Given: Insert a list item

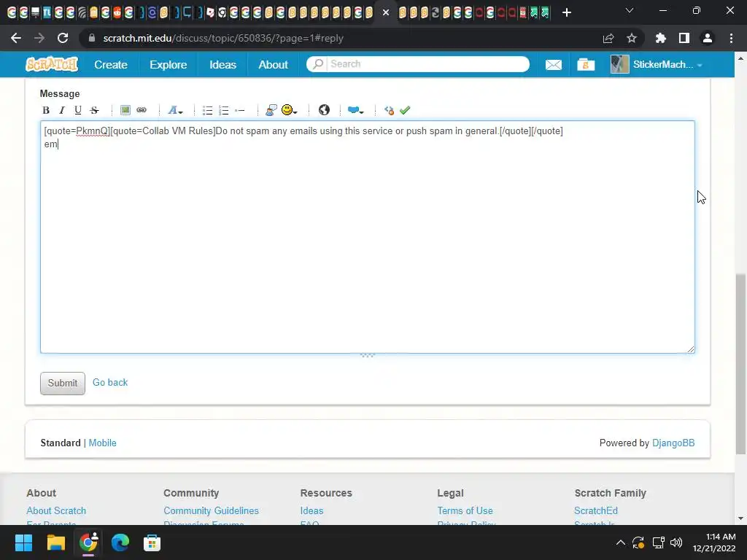Looking at the screenshot, I should coord(239,110).
